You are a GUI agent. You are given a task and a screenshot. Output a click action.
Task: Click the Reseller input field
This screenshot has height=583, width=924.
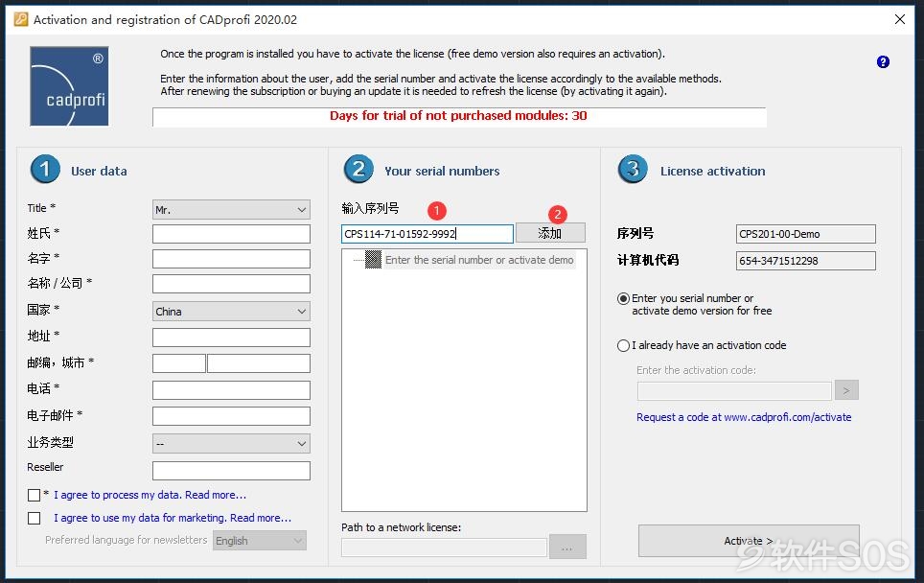[231, 471]
